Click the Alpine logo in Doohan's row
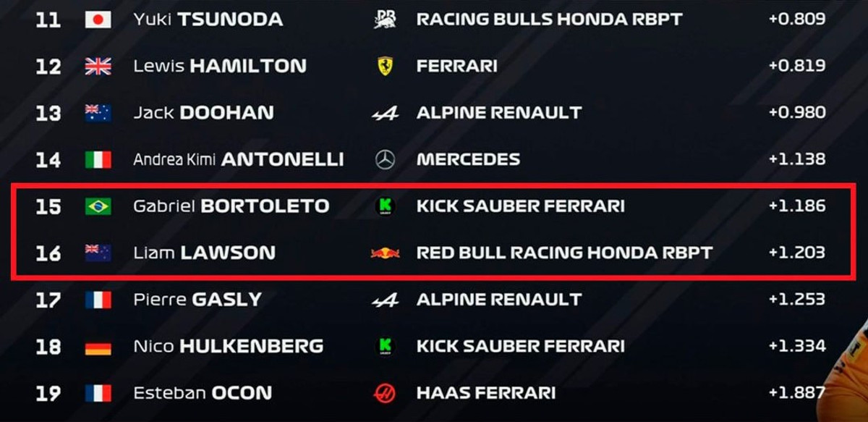The width and height of the screenshot is (868, 422). coord(385,114)
